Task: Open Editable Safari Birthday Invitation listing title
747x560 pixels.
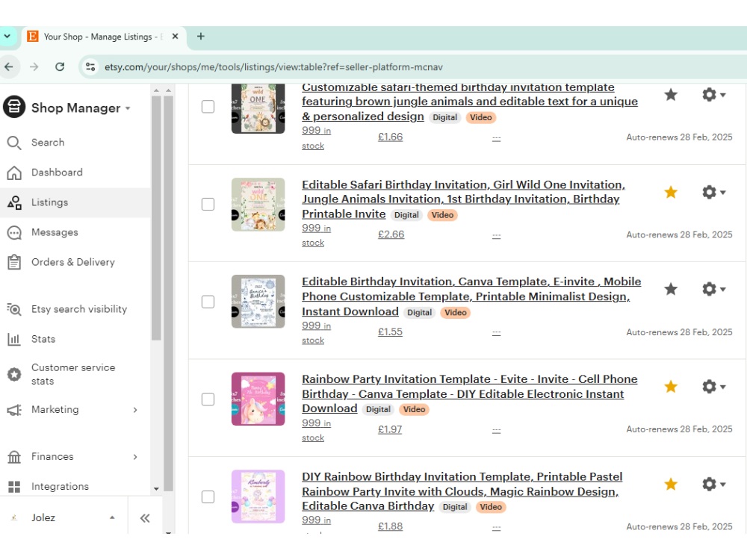Action: (x=463, y=199)
